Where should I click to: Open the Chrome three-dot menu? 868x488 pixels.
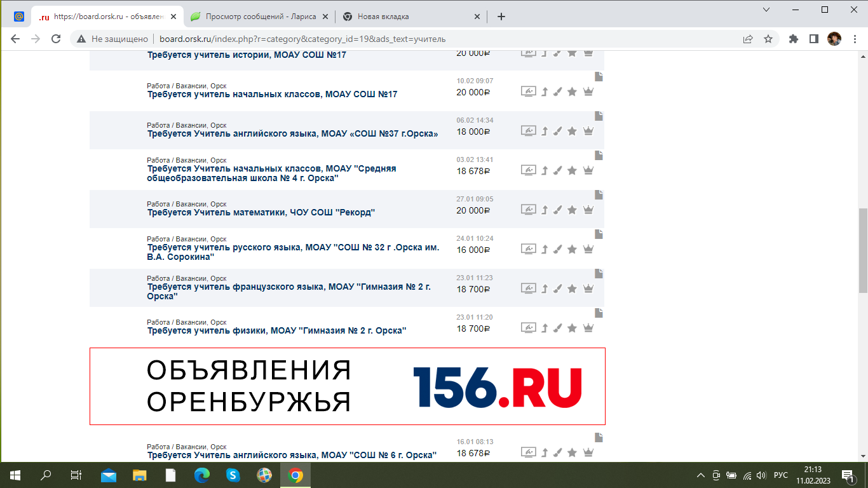click(855, 39)
